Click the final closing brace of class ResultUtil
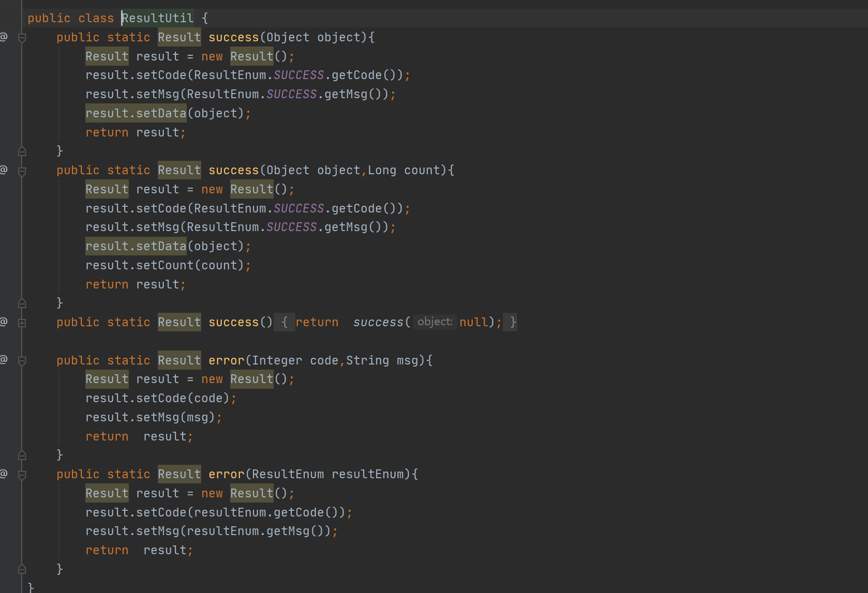Viewport: 868px width, 593px height. (x=31, y=587)
